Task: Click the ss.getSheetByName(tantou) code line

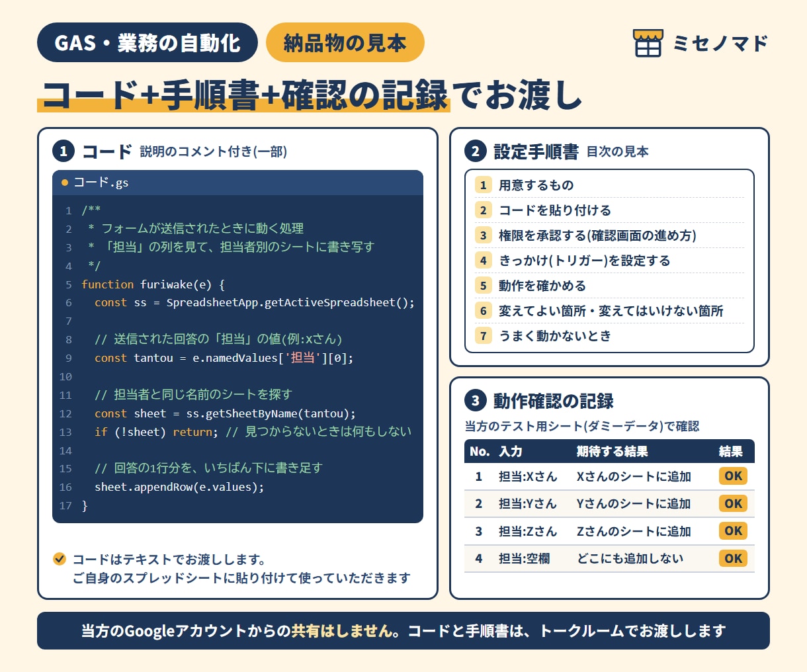Action: point(225,413)
